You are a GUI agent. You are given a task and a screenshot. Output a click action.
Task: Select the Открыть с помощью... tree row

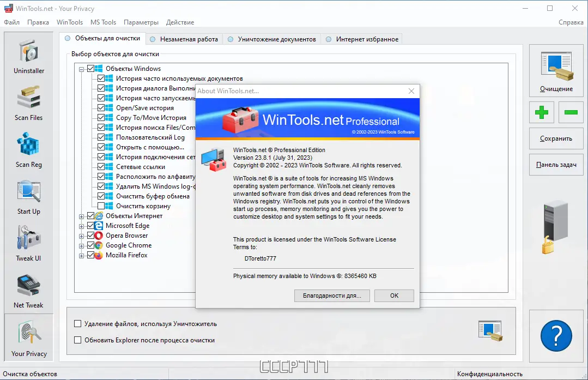point(150,147)
